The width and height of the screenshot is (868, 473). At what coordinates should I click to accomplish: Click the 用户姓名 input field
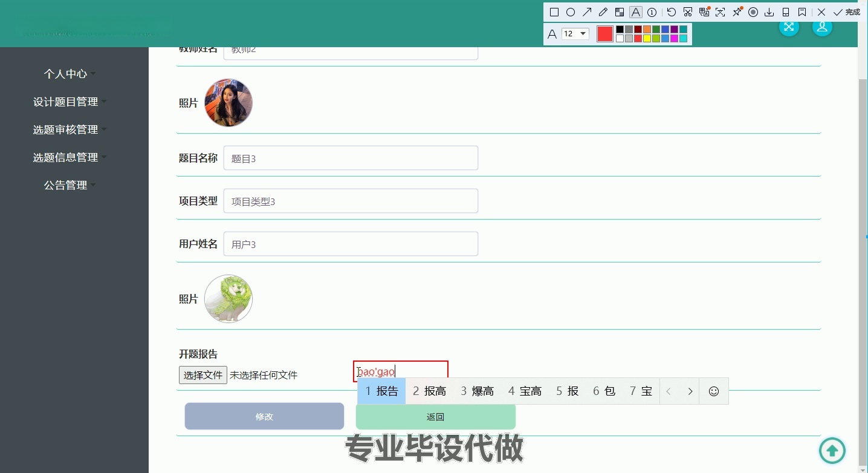coord(351,244)
